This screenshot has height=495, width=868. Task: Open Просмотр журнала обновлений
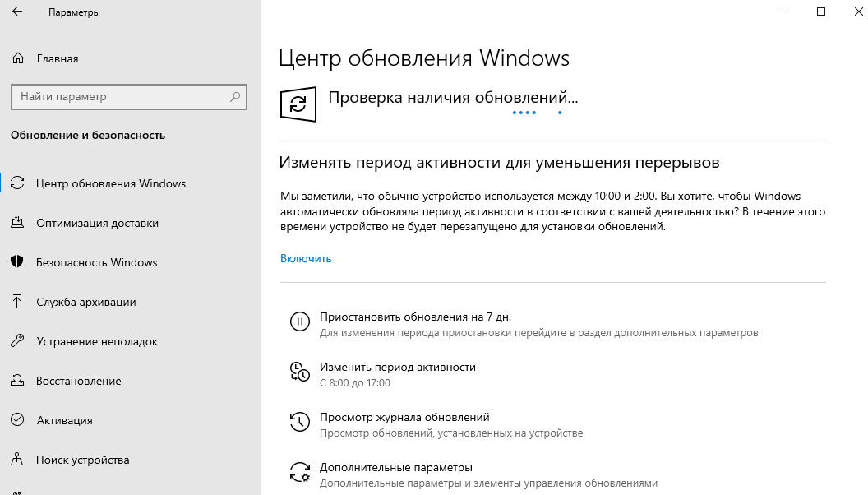[x=404, y=417]
